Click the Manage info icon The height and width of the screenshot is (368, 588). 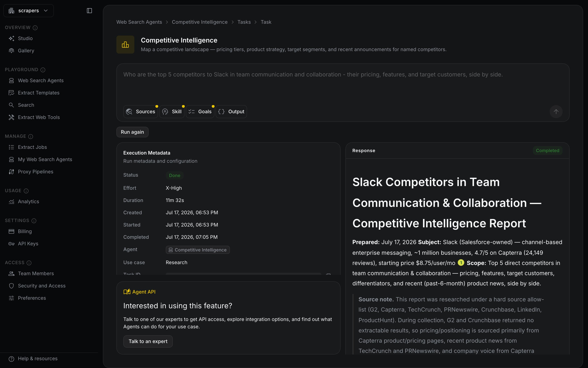click(x=31, y=136)
